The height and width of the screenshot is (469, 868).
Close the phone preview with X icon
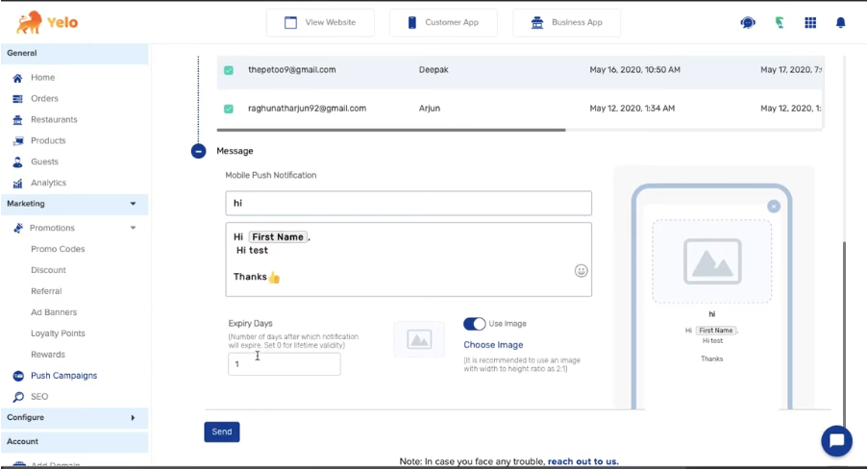pos(774,206)
